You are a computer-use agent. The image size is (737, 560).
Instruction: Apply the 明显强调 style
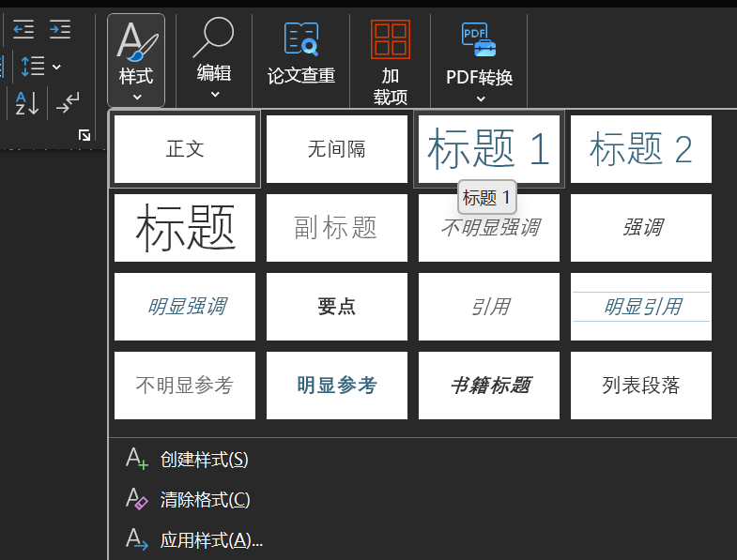[x=185, y=307]
